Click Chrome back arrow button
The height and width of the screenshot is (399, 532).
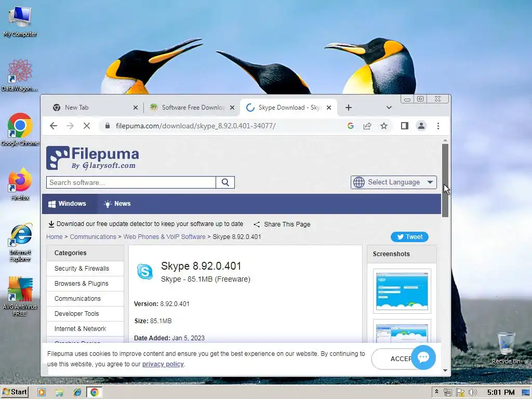(54, 126)
